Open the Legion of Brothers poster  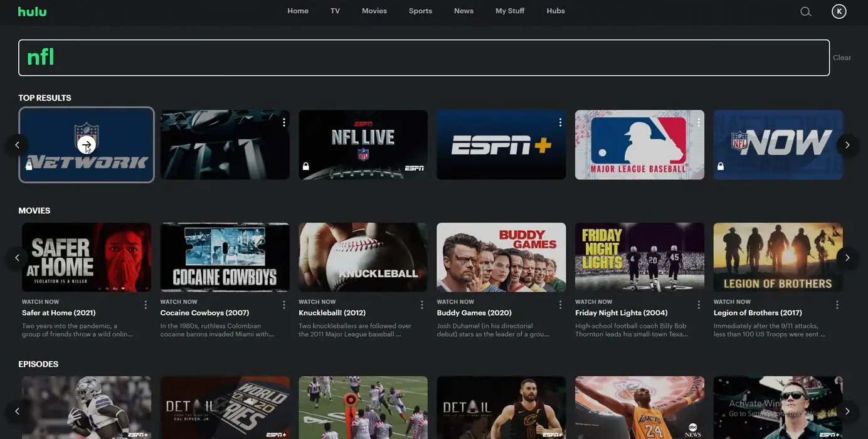pyautogui.click(x=778, y=257)
